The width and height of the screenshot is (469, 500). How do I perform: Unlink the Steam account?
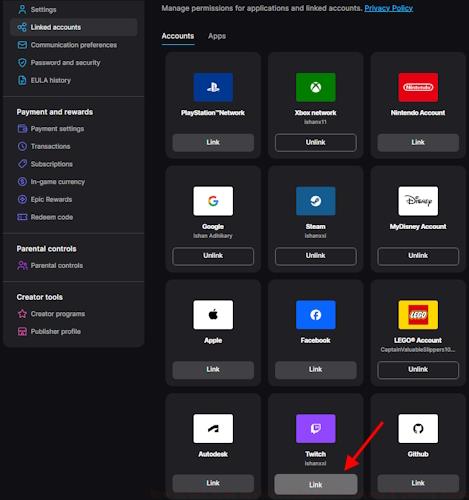click(315, 256)
